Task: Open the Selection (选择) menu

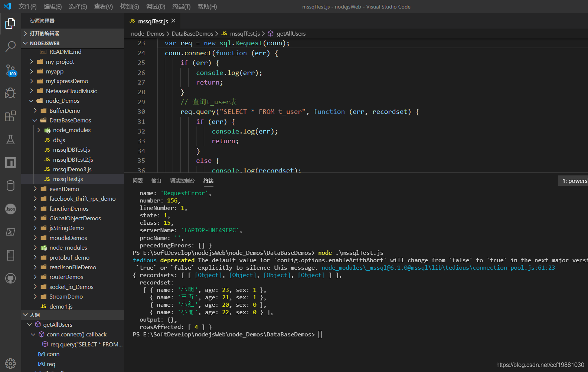Action: (x=78, y=7)
